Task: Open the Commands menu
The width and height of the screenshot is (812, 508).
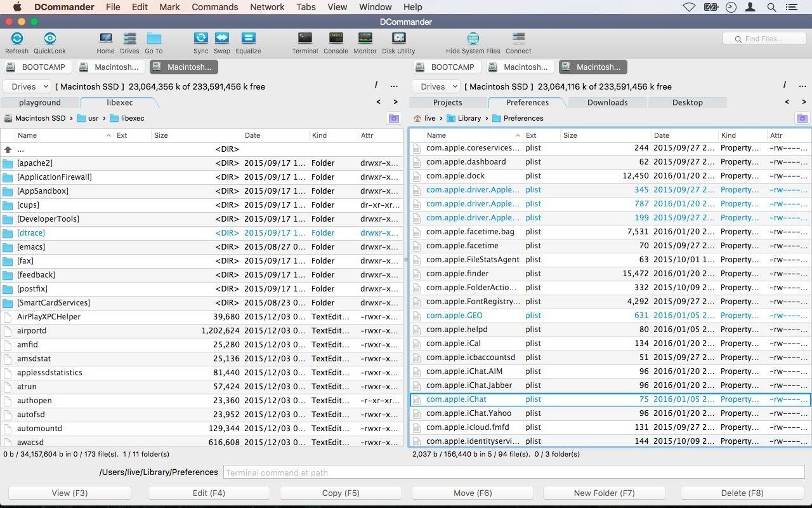Action: (214, 7)
